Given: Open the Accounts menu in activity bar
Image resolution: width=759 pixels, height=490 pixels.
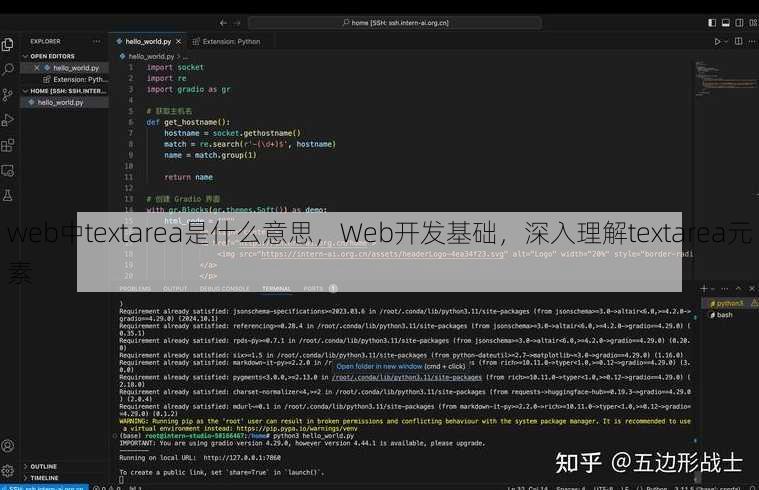Looking at the screenshot, I should 8,445.
